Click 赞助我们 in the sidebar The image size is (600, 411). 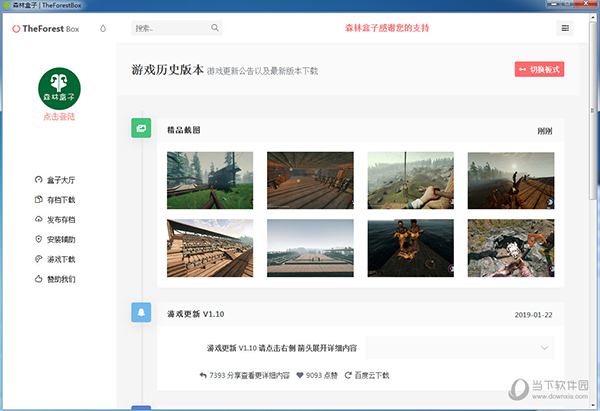tap(61, 279)
